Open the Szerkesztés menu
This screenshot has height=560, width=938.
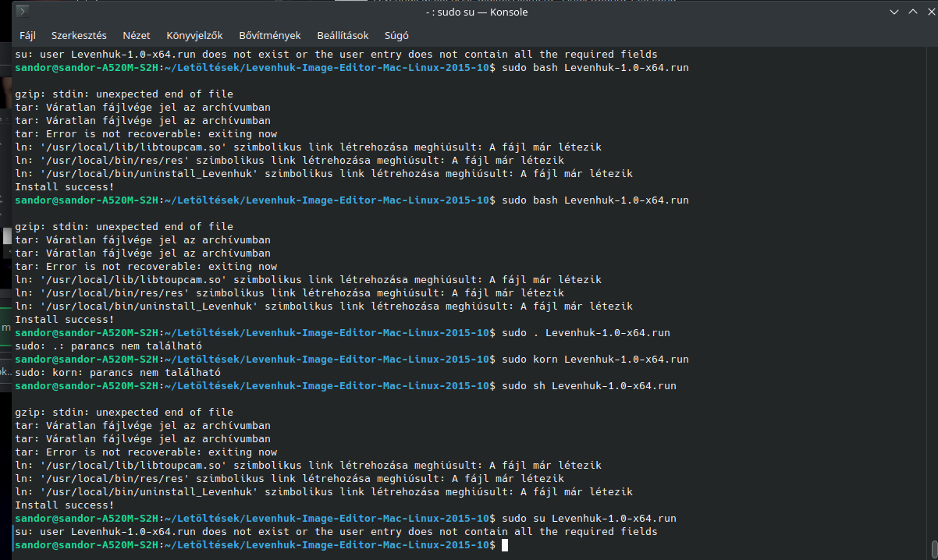click(80, 35)
